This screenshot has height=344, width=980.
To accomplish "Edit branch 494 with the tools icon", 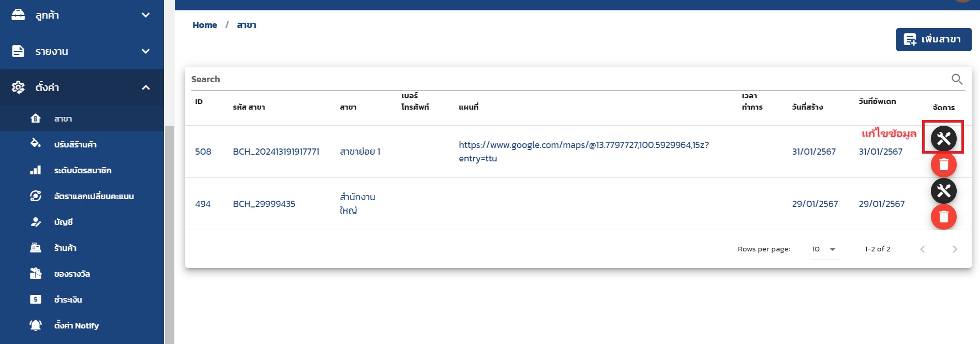I will coord(943,191).
